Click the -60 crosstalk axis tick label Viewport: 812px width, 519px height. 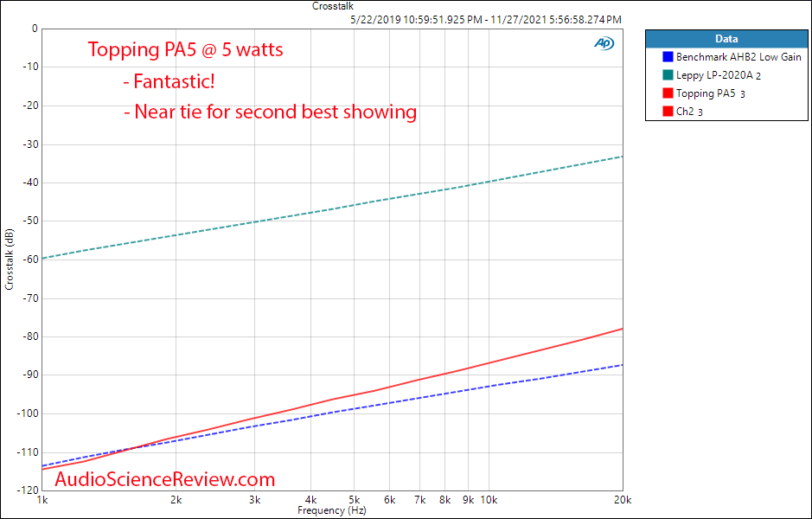pos(29,259)
